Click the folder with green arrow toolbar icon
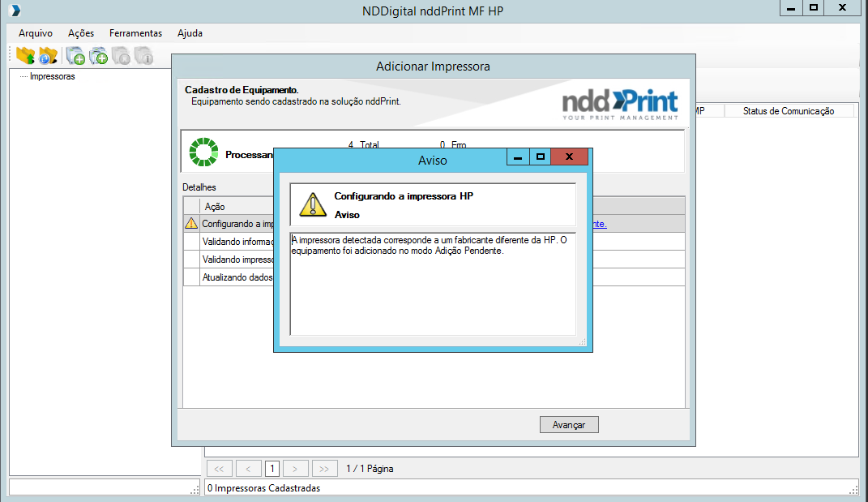Viewport: 868px width, 502px height. point(25,56)
